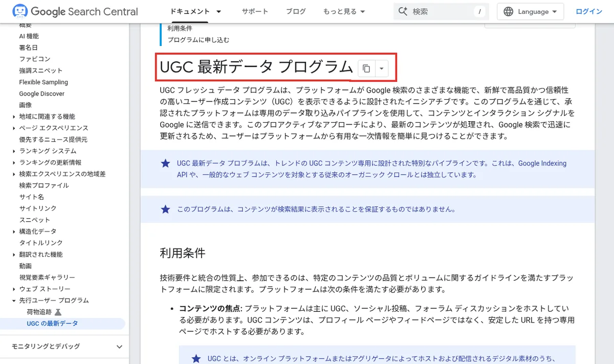Open 画像 sidebar page
Viewport: 614px width, 364px height.
point(25,105)
